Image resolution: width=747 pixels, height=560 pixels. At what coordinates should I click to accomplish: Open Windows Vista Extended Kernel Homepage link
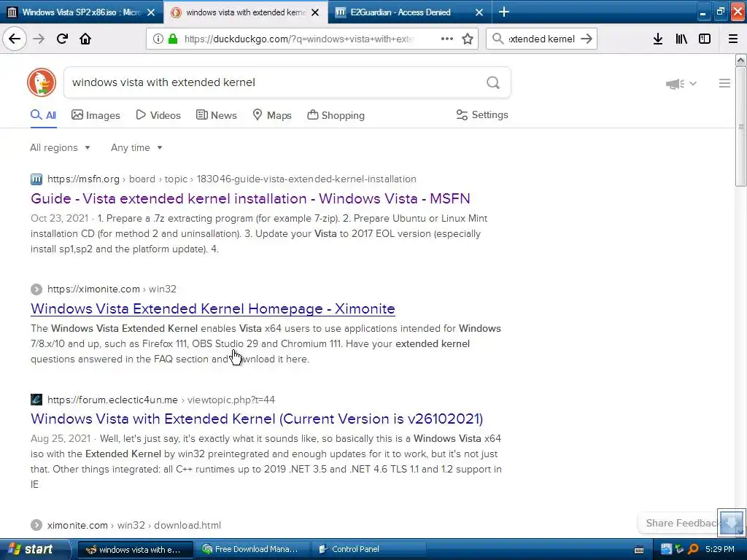[x=213, y=308]
